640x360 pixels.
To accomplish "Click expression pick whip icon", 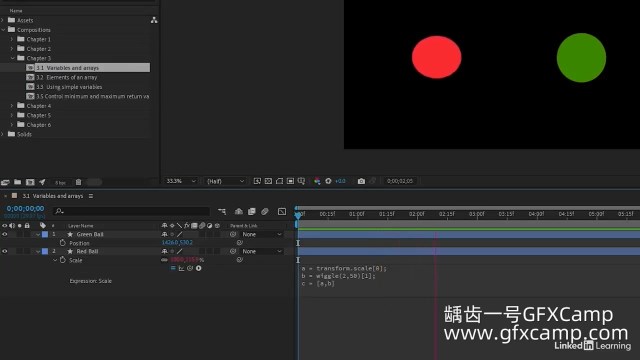I will point(190,268).
